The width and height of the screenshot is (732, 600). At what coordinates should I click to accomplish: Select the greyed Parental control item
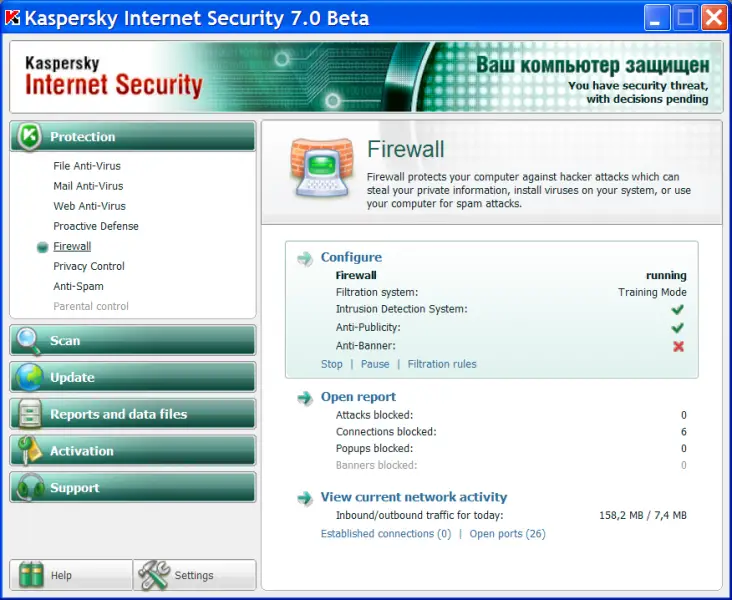[x=91, y=306]
